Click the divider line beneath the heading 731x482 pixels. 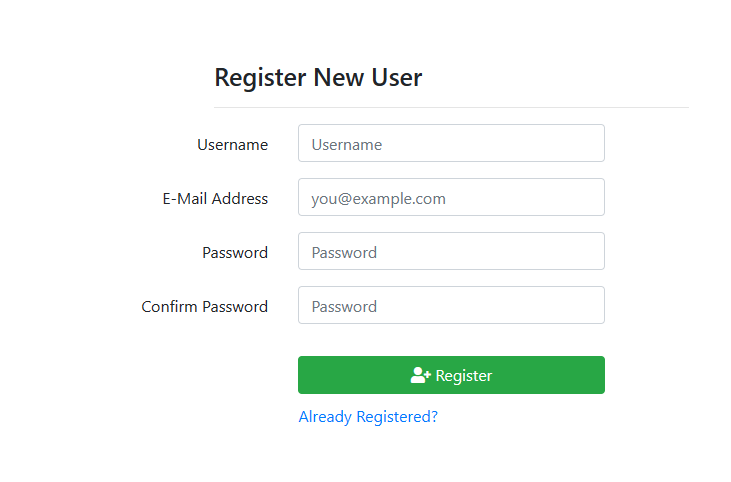(x=451, y=107)
